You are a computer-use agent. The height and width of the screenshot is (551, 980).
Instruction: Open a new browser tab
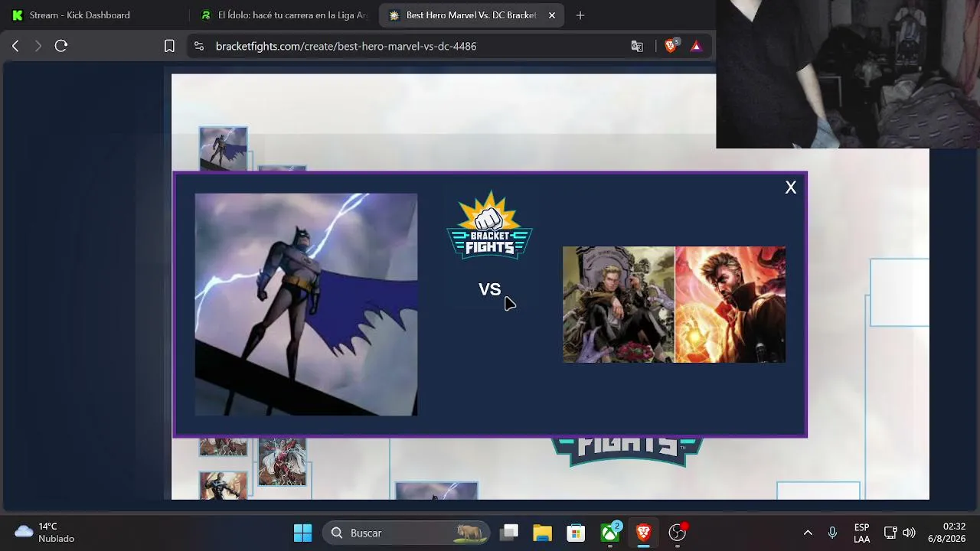(580, 15)
